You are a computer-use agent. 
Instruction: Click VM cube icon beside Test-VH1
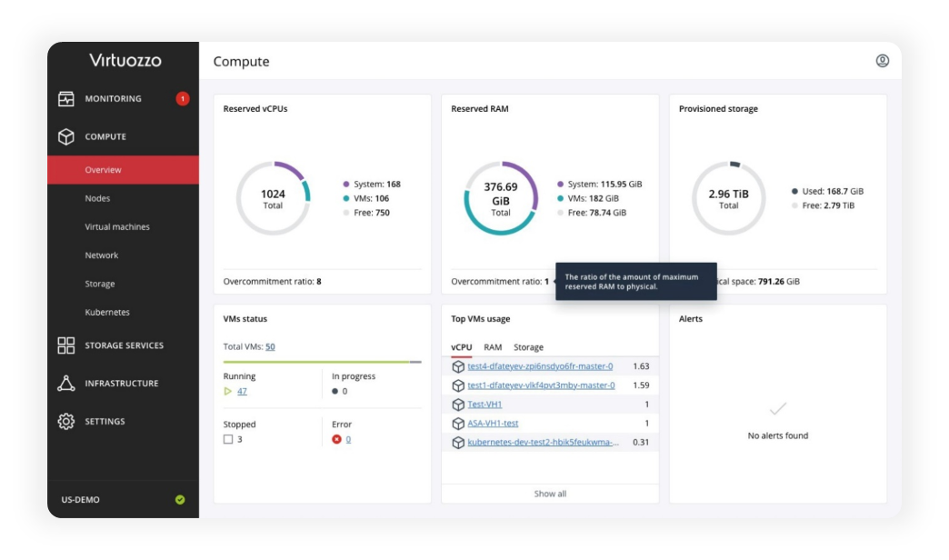point(458,405)
